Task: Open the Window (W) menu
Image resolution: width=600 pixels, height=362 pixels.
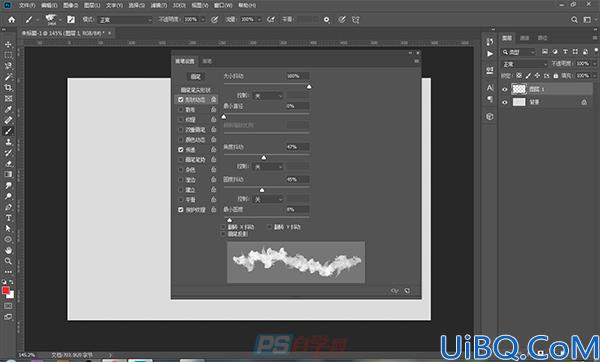Action: pyautogui.click(x=223, y=5)
